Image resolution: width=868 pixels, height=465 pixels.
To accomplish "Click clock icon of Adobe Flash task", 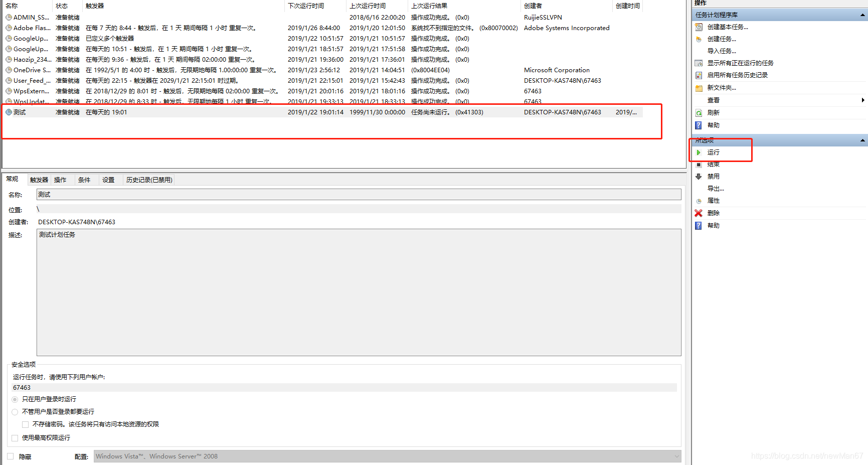I will click(x=9, y=28).
